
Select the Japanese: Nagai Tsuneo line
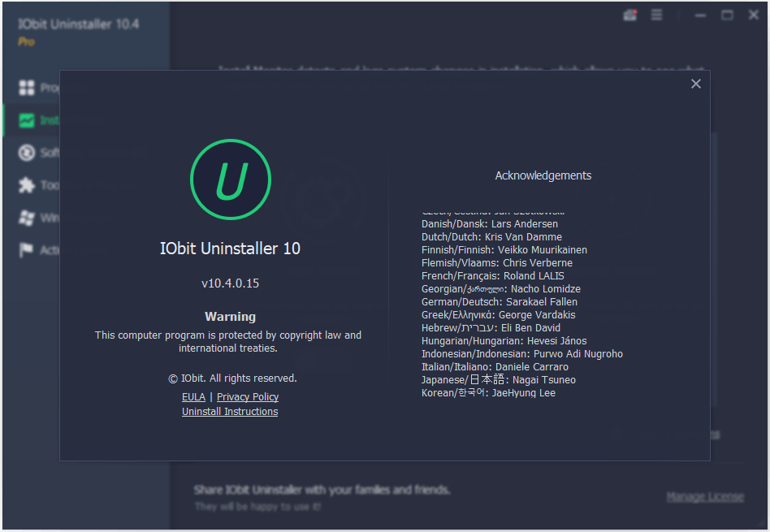point(499,380)
